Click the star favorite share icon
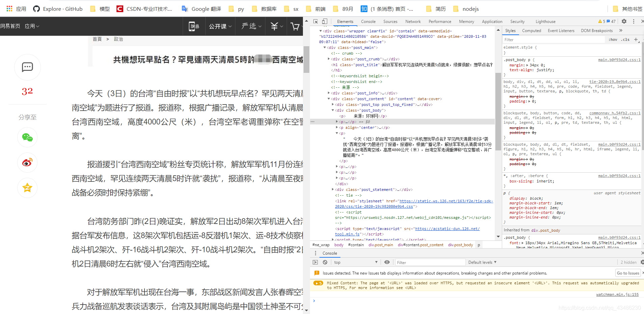 (27, 188)
